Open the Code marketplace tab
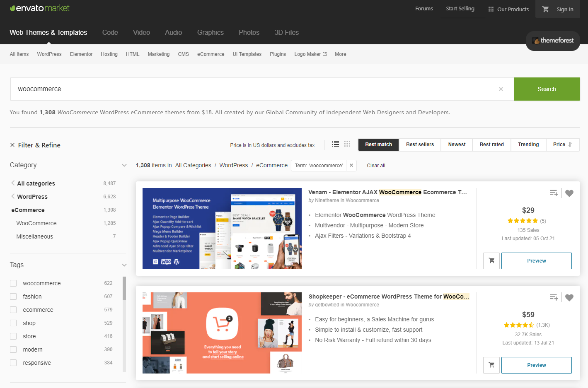588x388 pixels. 110,32
